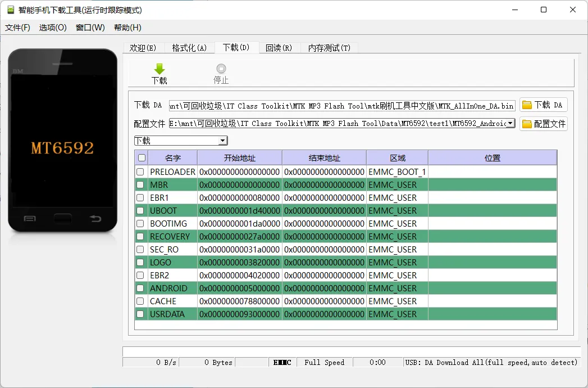Screen dimensions: 588x388
Task: Open the 内存测试(T) tab
Action: 329,48
